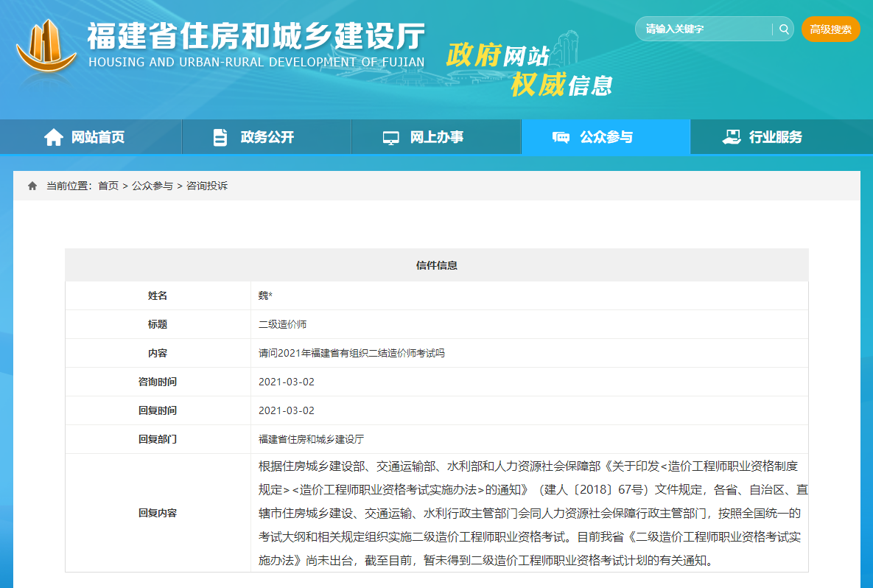Click the 福建省住房和城乡建设厅 site title
This screenshot has width=873, height=588.
[x=256, y=37]
